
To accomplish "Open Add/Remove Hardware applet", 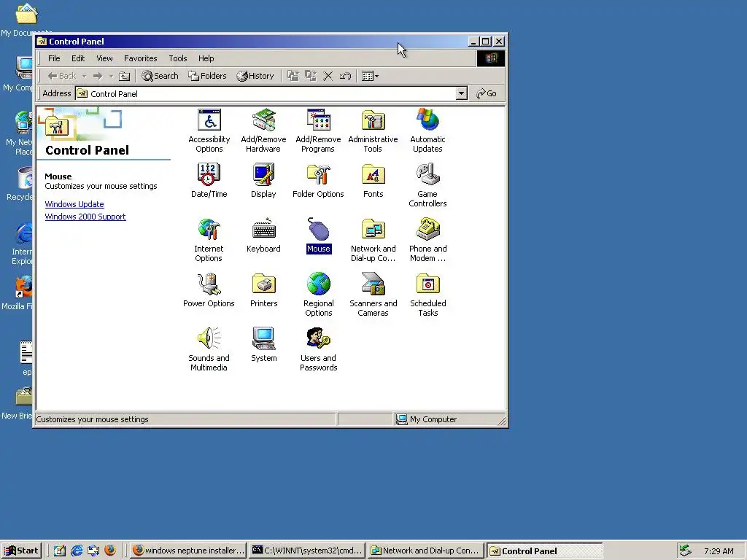I will pos(263,131).
